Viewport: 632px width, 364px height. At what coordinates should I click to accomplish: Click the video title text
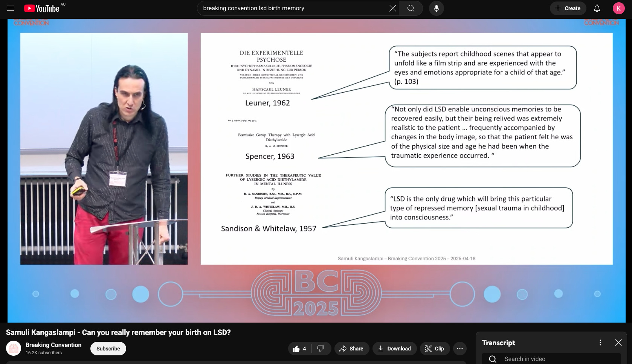click(x=118, y=332)
